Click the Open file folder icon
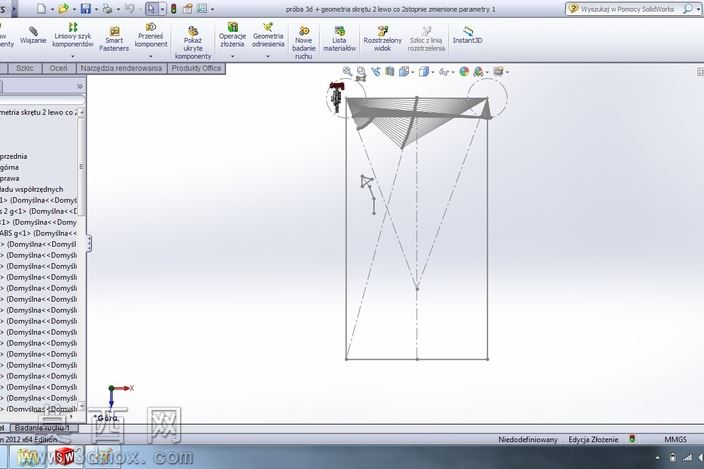704x469 pixels. pos(63,9)
